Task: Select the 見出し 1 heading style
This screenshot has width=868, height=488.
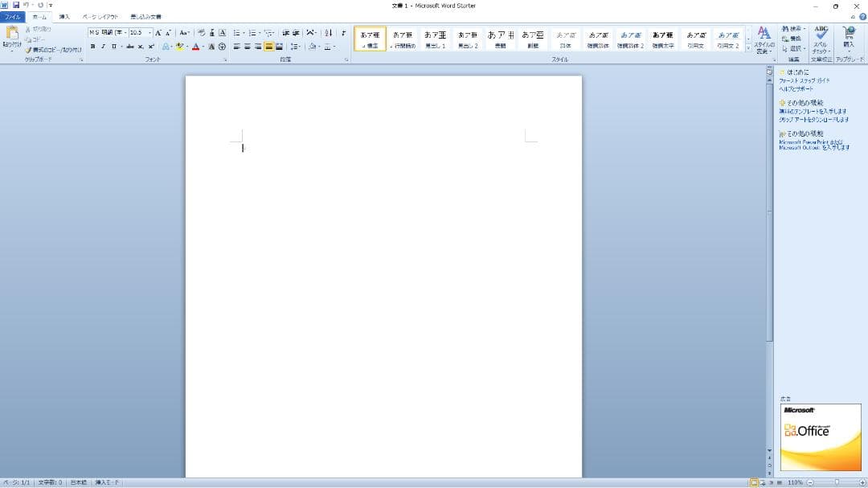Action: pyautogui.click(x=436, y=39)
